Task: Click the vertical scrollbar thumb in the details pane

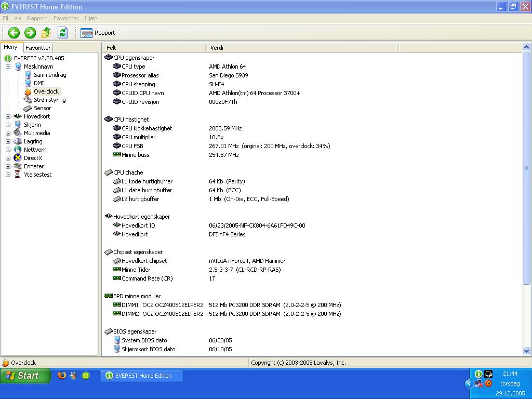Action: click(527, 168)
